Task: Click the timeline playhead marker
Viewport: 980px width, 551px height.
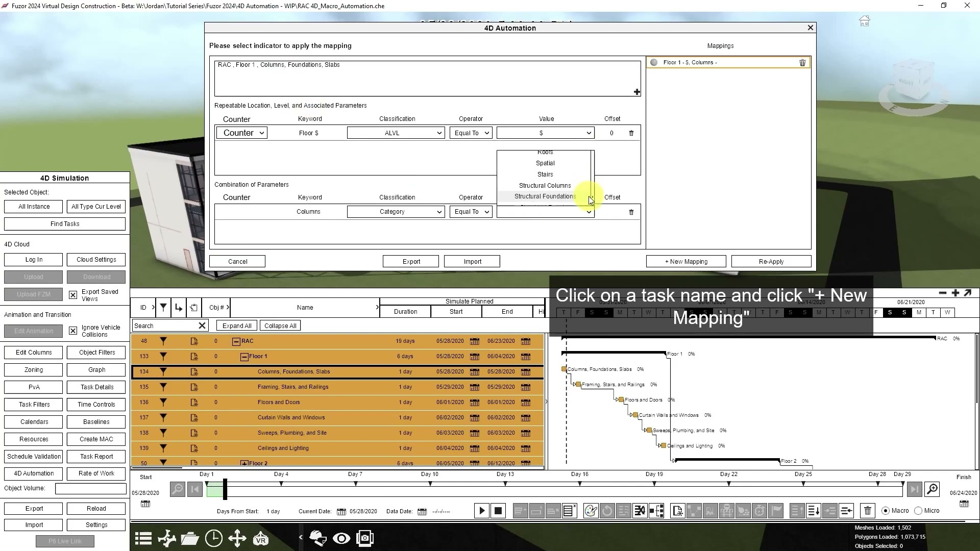Action: click(225, 490)
